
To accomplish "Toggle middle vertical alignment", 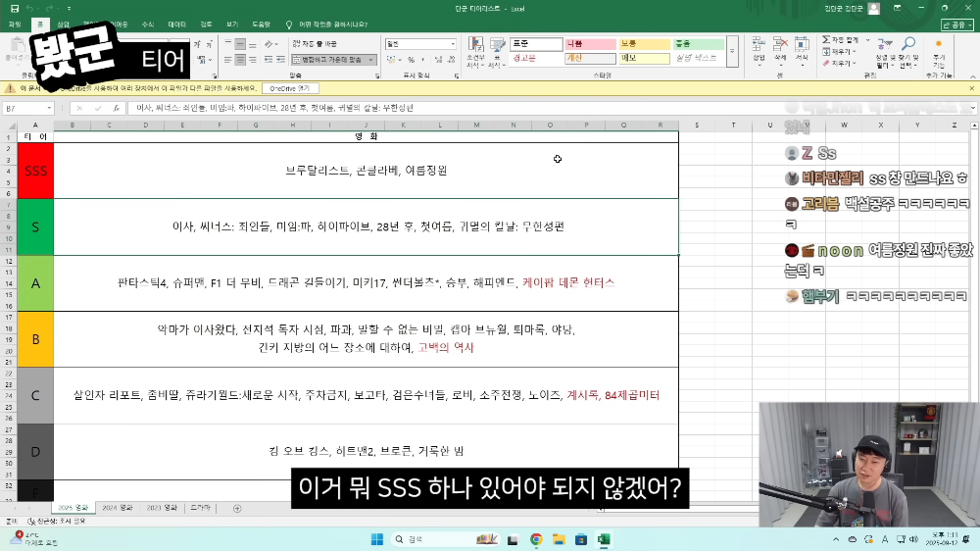I will pyautogui.click(x=240, y=44).
